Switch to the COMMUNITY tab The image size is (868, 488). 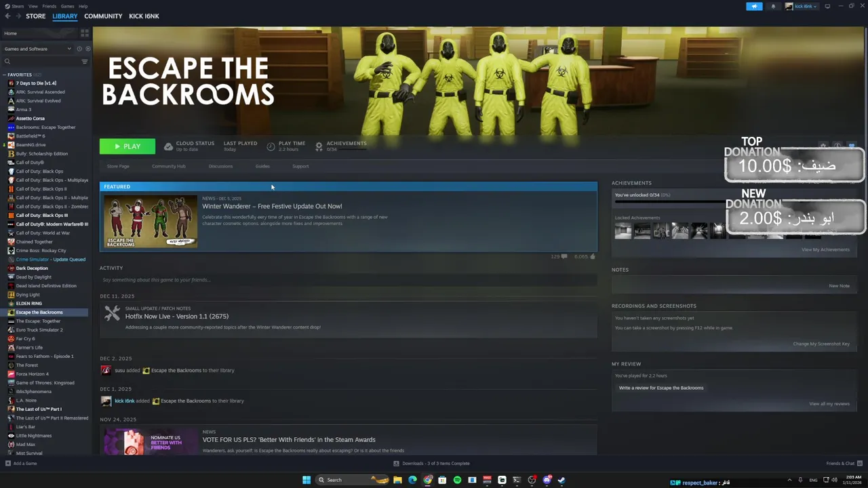pyautogui.click(x=103, y=16)
